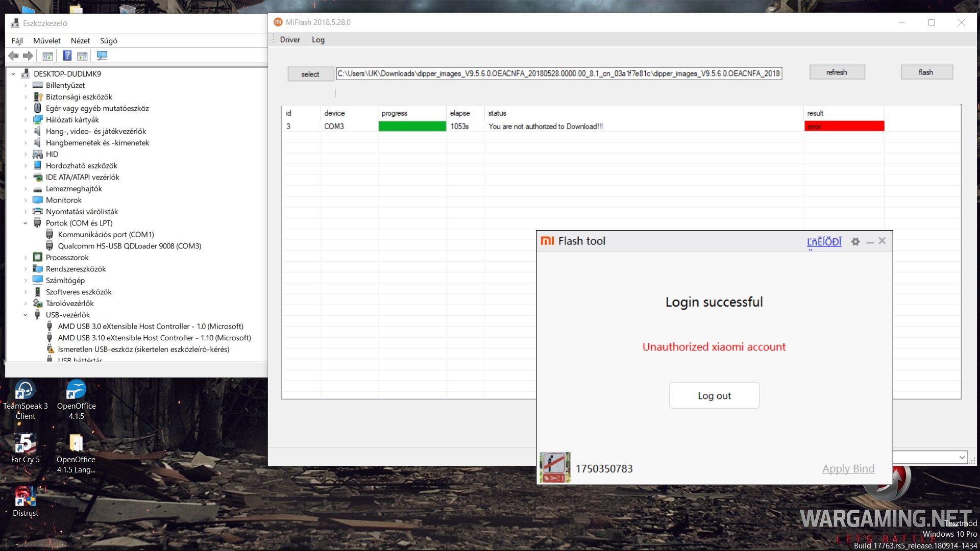Viewport: 980px width, 551px height.
Task: Click the Device Manager back arrow icon
Action: coord(14,56)
